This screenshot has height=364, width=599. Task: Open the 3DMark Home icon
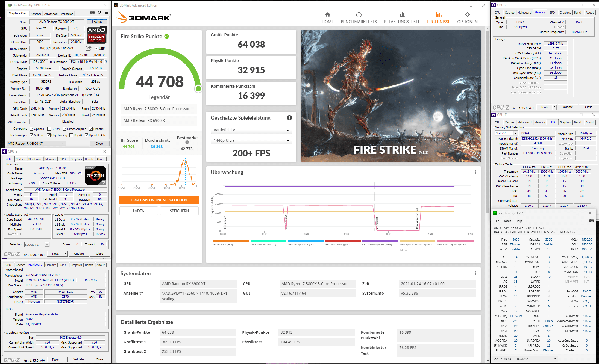pyautogui.click(x=328, y=14)
